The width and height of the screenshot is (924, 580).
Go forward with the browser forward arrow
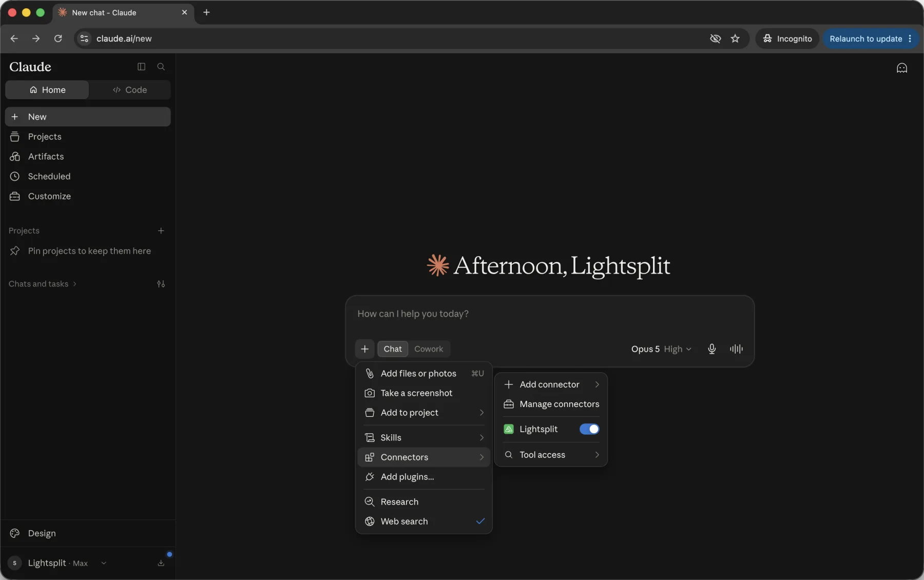[x=36, y=38]
